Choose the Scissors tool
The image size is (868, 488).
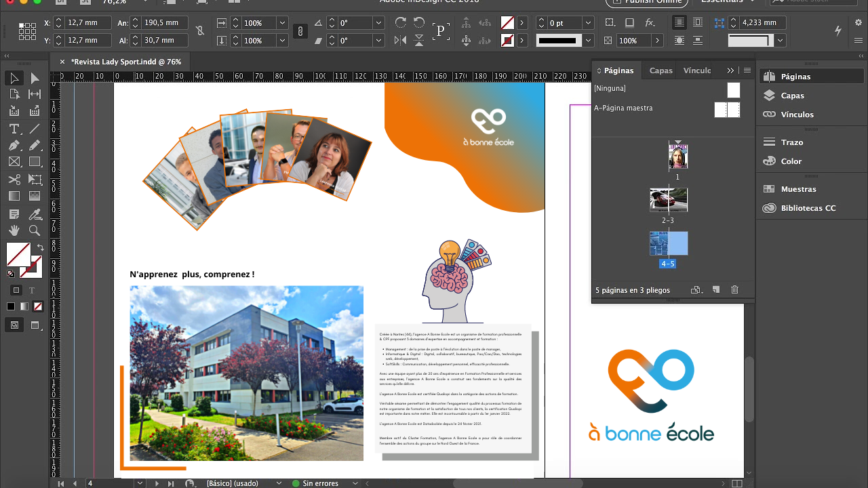(14, 180)
